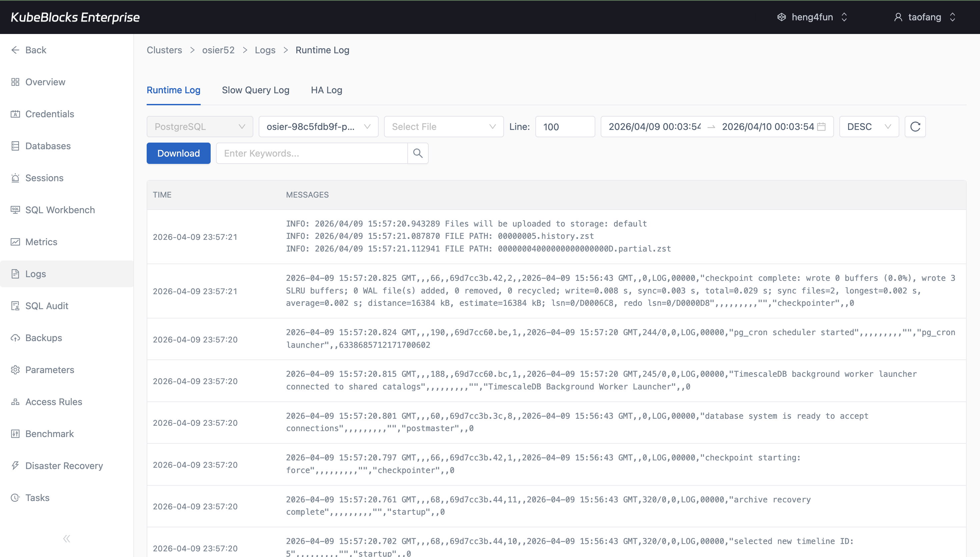Change DESC sort order dropdown
Viewport: 980px width, 557px height.
869,126
